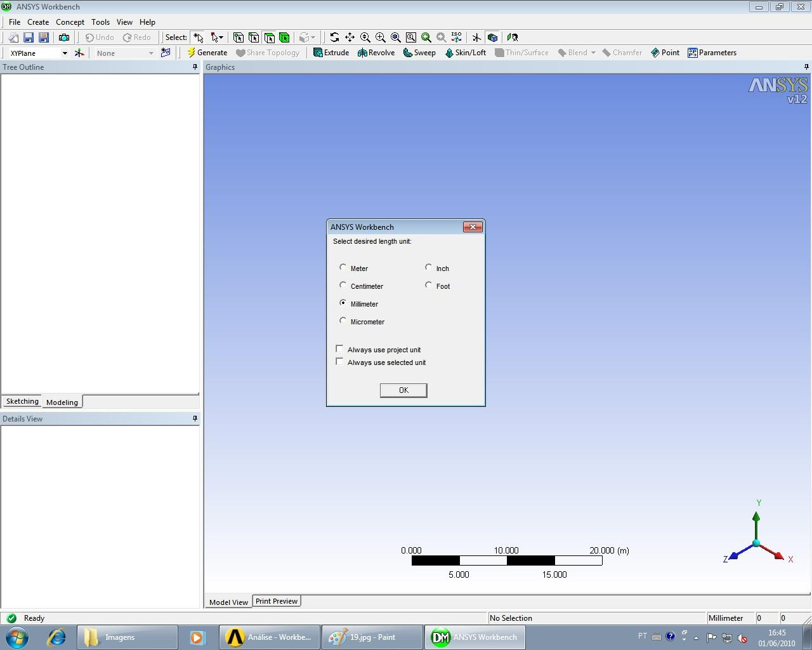
Task: Enable the Points selection filter icon
Action: 239,37
